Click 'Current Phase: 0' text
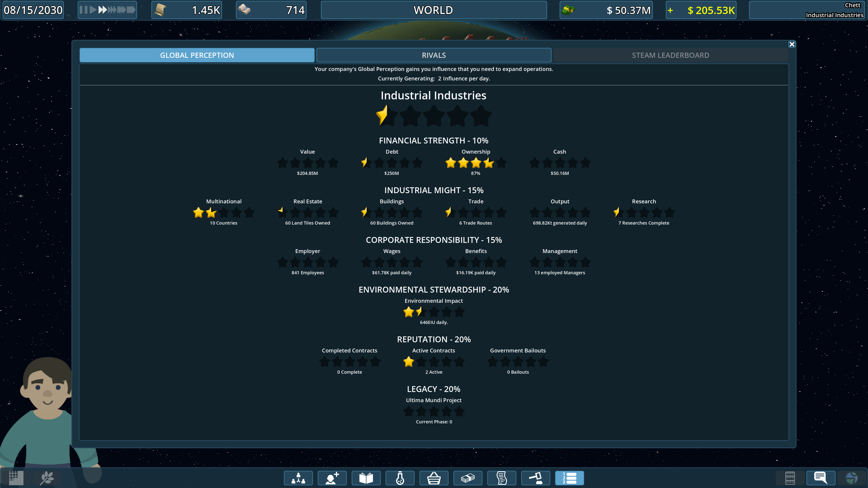The image size is (868, 488). click(x=434, y=422)
